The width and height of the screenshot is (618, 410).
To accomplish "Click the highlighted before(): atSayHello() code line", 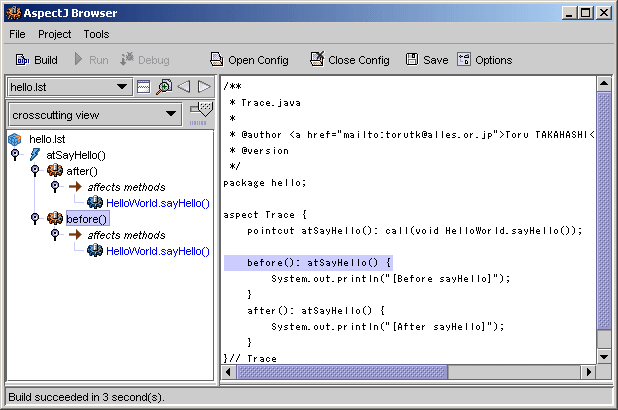I will (x=308, y=263).
